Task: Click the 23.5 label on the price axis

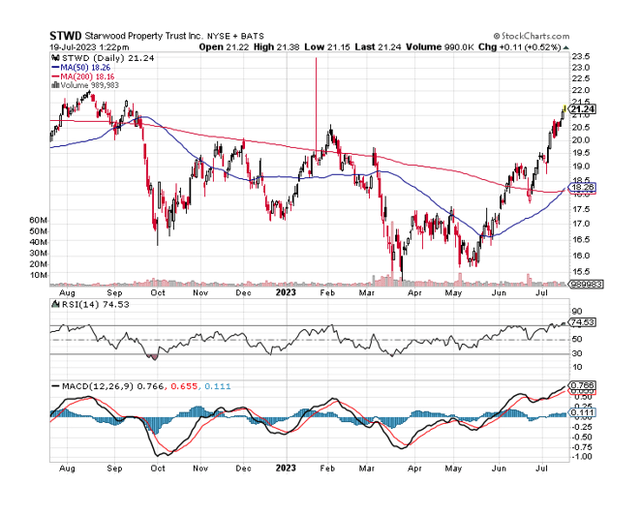Action: tap(580, 56)
